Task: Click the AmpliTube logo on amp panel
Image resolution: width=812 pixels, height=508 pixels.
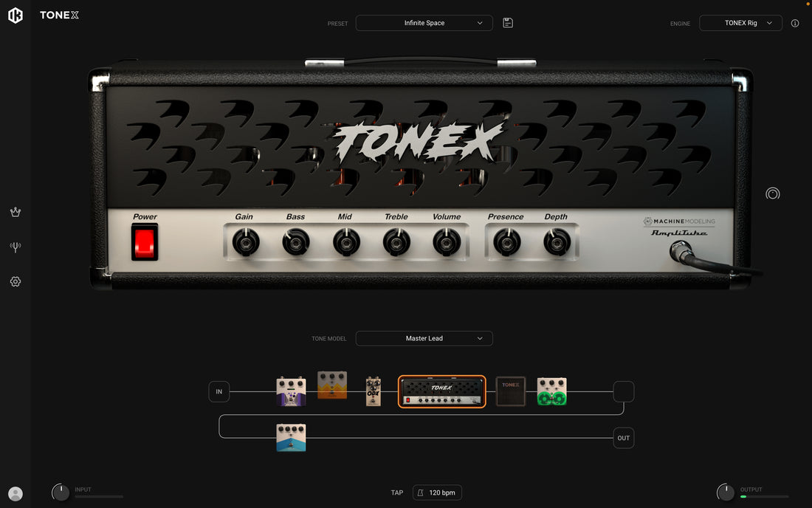Action: 679,233
